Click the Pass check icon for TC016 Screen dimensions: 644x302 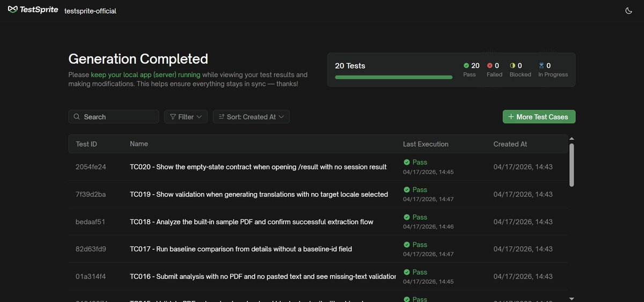coord(407,271)
